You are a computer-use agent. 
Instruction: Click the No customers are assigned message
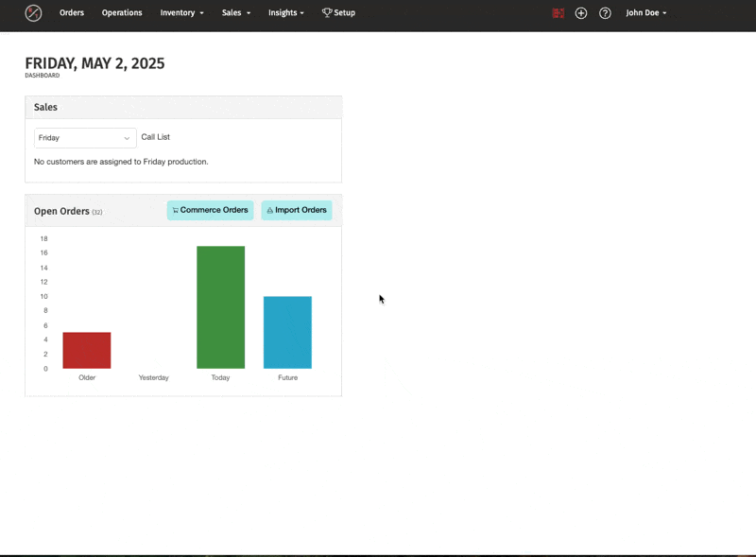(x=121, y=162)
